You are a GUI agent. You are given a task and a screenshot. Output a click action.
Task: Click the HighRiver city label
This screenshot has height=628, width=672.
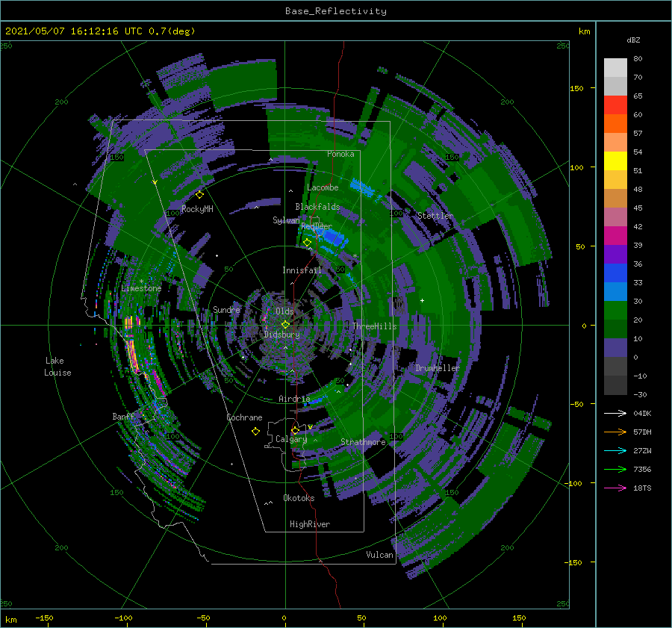310,524
